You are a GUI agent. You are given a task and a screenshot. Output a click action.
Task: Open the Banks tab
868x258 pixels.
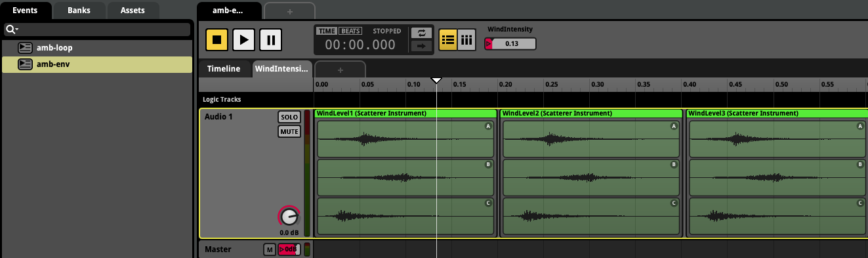point(79,10)
